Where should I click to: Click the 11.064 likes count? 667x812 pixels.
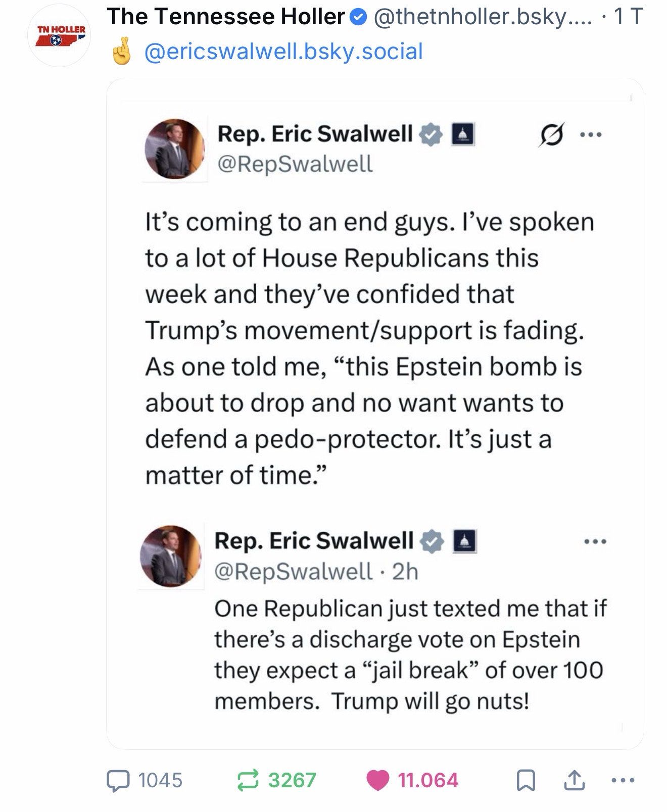(x=428, y=781)
